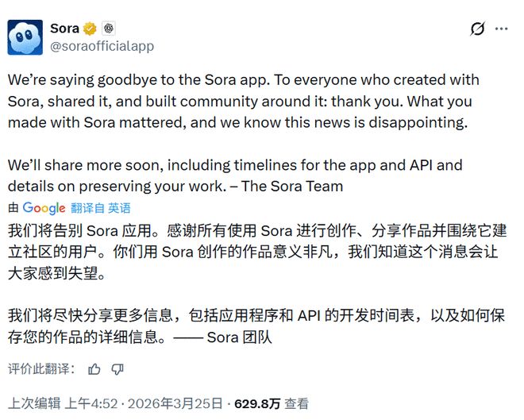Click the "翻译自 英语" translation link
The height and width of the screenshot is (420, 524).
101,208
